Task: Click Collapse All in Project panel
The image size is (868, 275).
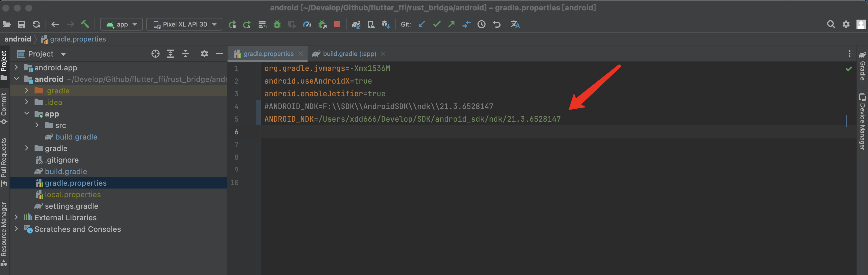Action: (x=185, y=54)
